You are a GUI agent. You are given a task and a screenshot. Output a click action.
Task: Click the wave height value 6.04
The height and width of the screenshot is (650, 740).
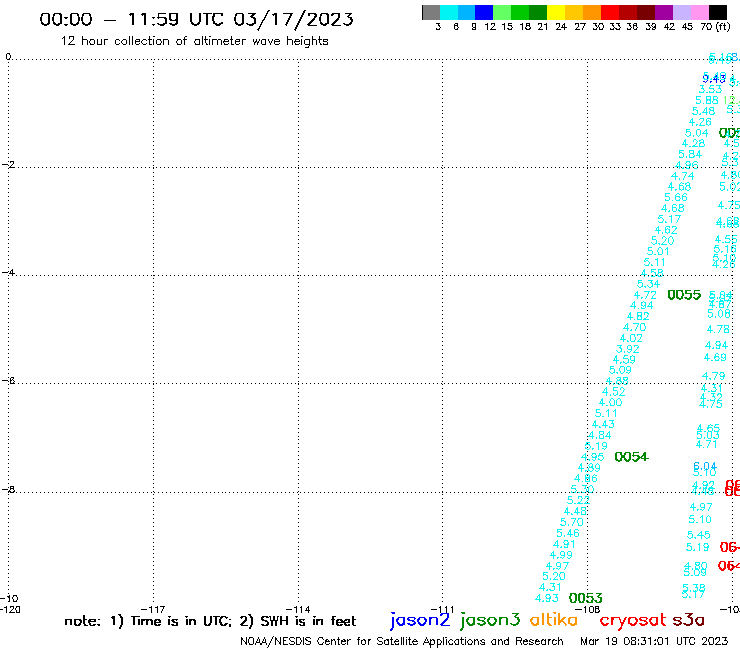(x=705, y=466)
